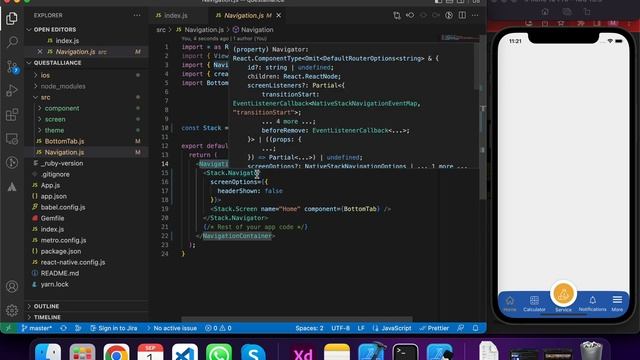Click the Open Changes icon in editor toolbar
The width and height of the screenshot is (640, 360).
point(397,15)
